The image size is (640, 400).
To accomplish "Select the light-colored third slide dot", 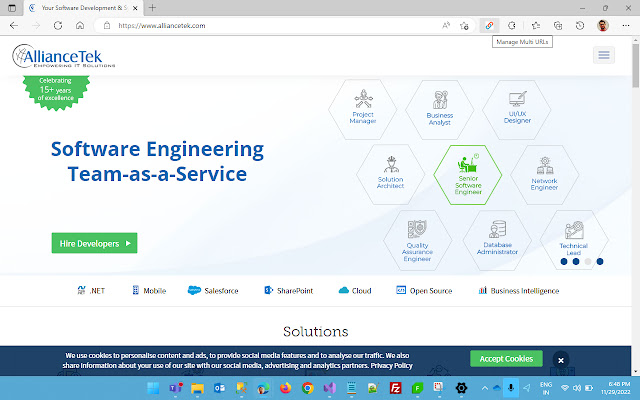I will click(588, 262).
